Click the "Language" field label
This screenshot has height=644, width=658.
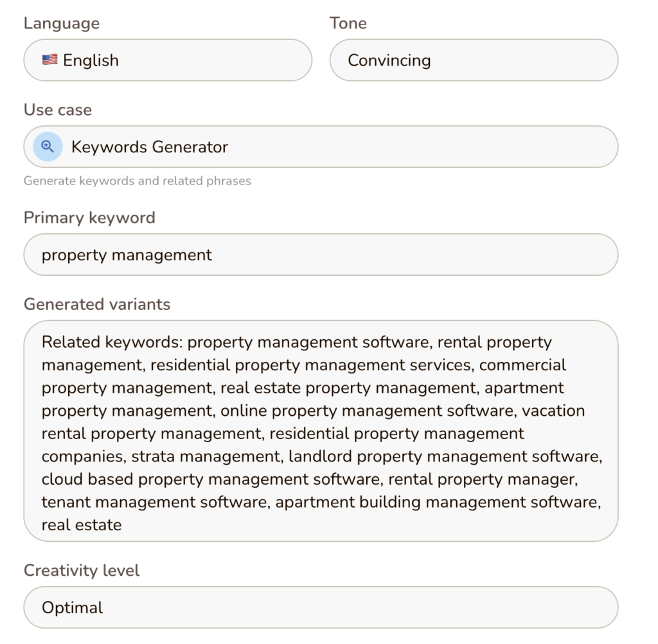pyautogui.click(x=62, y=24)
